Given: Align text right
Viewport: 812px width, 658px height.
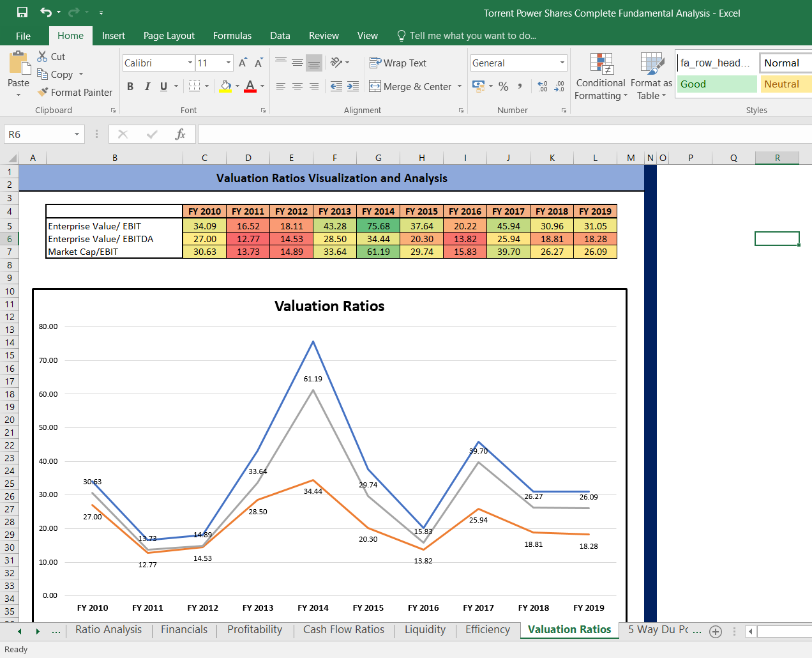Looking at the screenshot, I should click(x=314, y=86).
